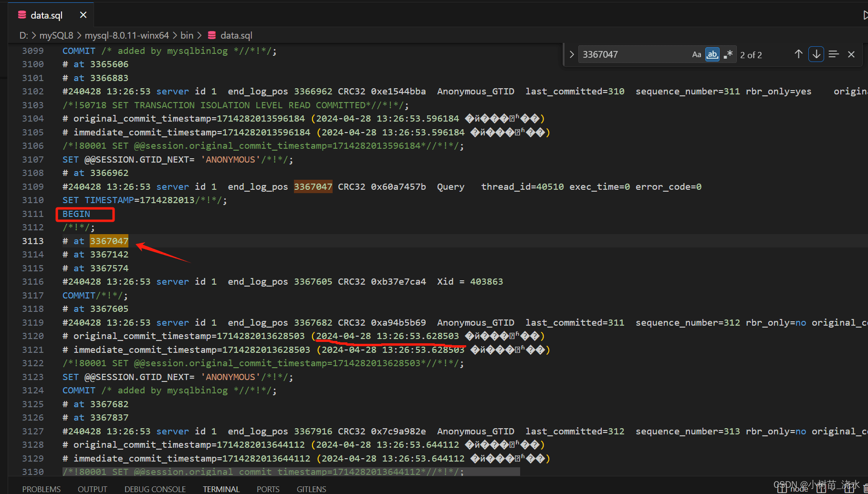Click line number 3130 in gutter
The image size is (868, 494).
(32, 472)
